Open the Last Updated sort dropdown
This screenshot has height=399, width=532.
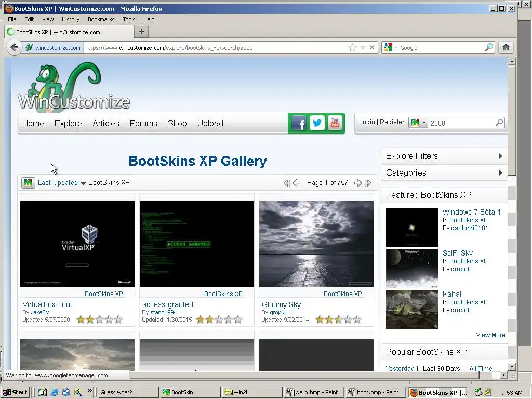83,183
